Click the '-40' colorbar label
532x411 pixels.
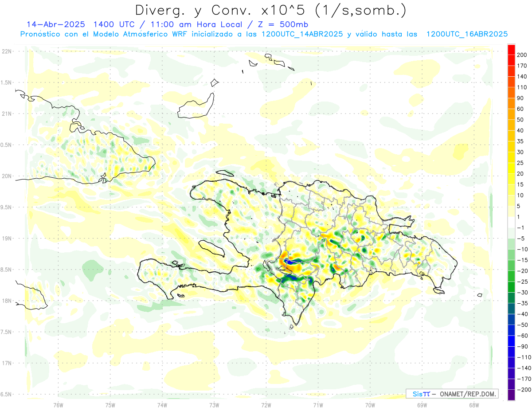point(522,314)
